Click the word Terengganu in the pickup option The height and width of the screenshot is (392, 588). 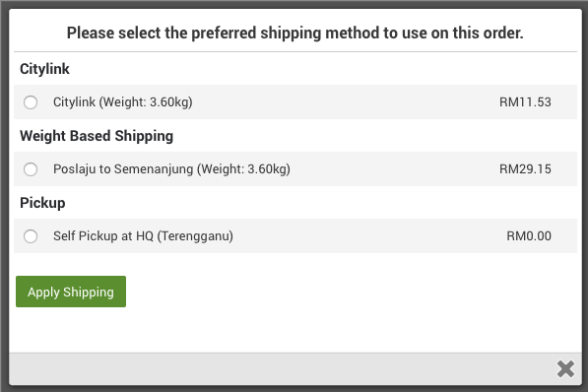pyautogui.click(x=195, y=236)
